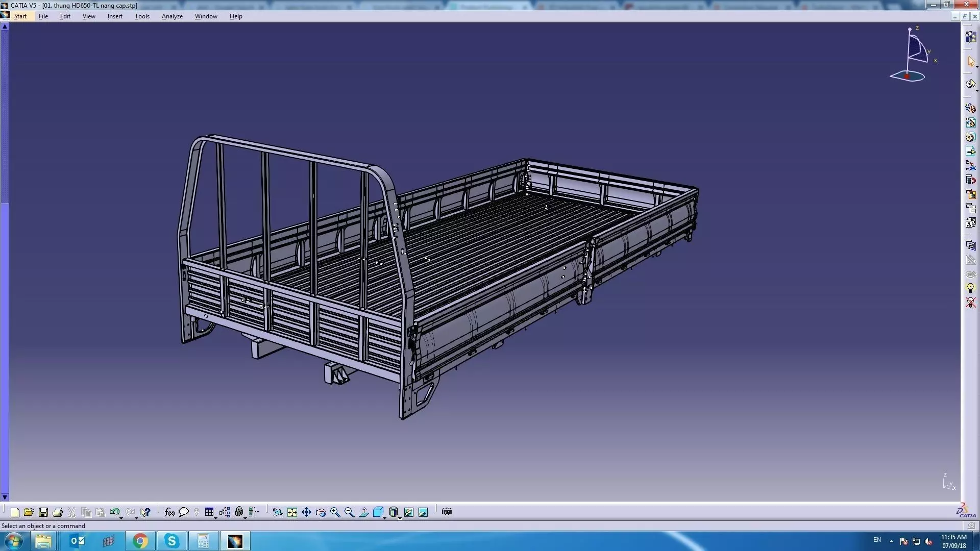Click the Formula f(x) icon

169,512
